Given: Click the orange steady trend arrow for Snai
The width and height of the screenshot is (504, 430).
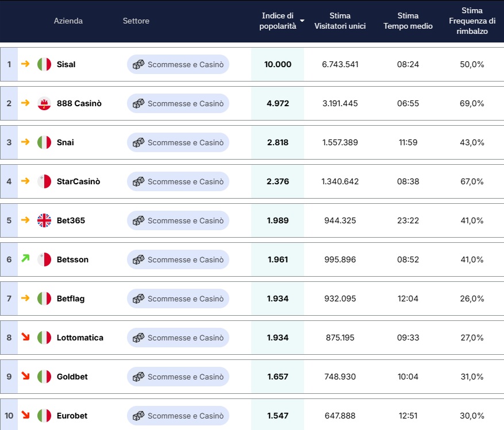Looking at the screenshot, I should (25, 142).
